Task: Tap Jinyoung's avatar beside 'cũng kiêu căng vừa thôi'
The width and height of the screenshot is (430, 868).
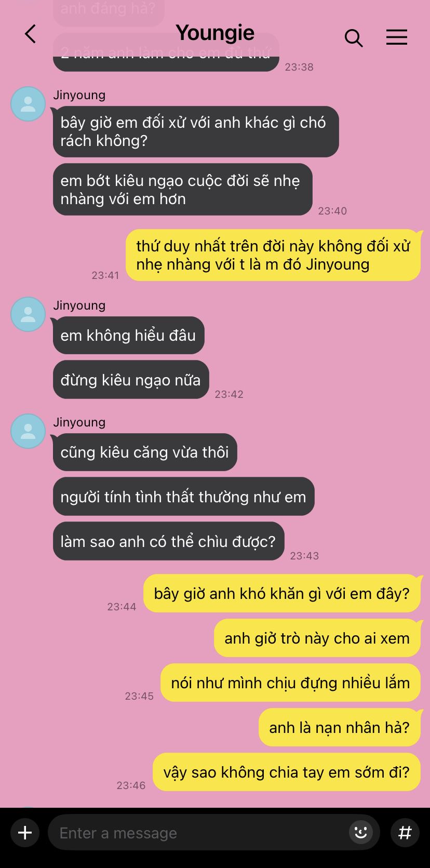Action: (28, 431)
